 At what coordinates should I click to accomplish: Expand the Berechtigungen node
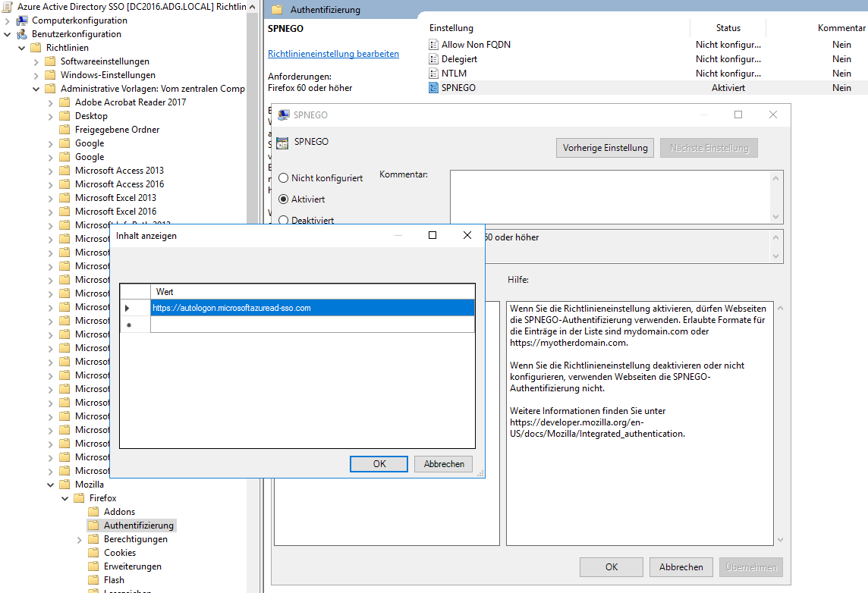pos(79,540)
